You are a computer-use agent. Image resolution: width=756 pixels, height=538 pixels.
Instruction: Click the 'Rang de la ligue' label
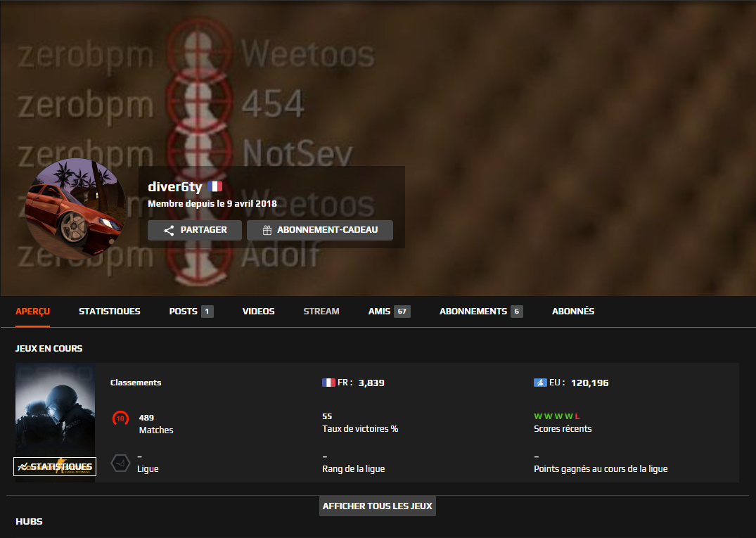click(x=354, y=468)
